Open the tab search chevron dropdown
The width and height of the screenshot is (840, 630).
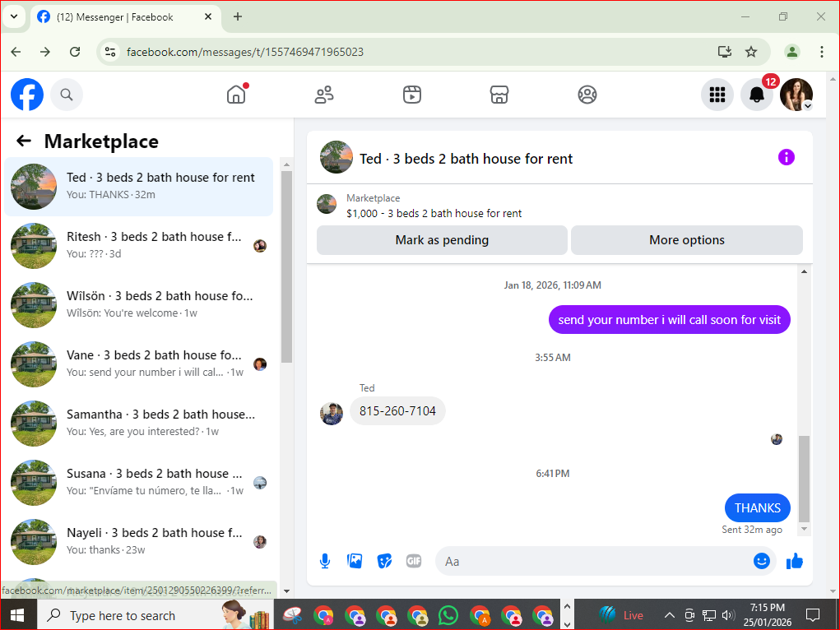click(15, 16)
